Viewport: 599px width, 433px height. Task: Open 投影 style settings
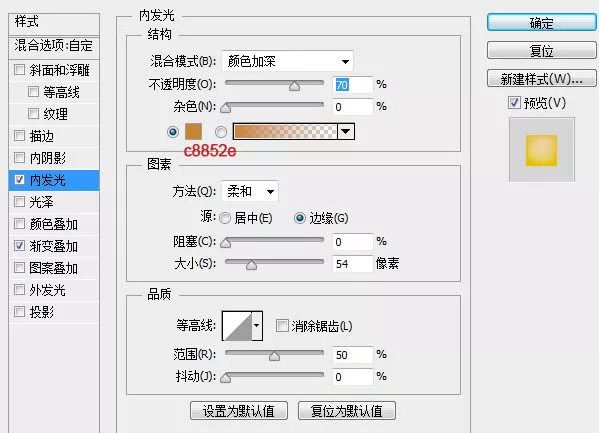(x=42, y=312)
